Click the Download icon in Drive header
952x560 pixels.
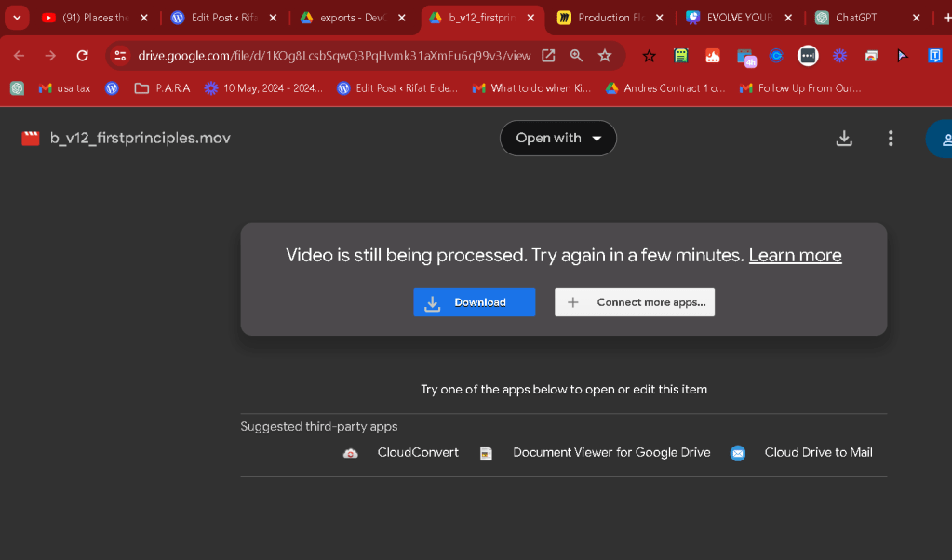tap(844, 139)
